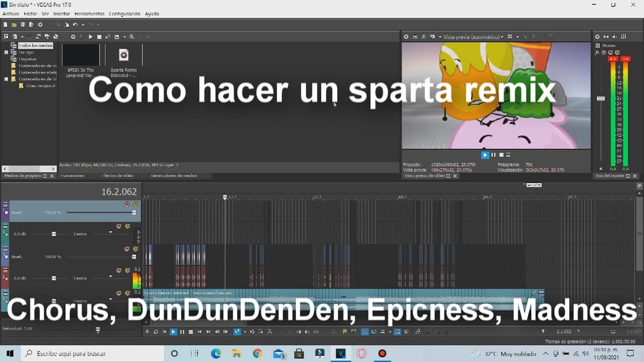
Task: Click Pause in the timeline transport bar
Action: point(182,332)
